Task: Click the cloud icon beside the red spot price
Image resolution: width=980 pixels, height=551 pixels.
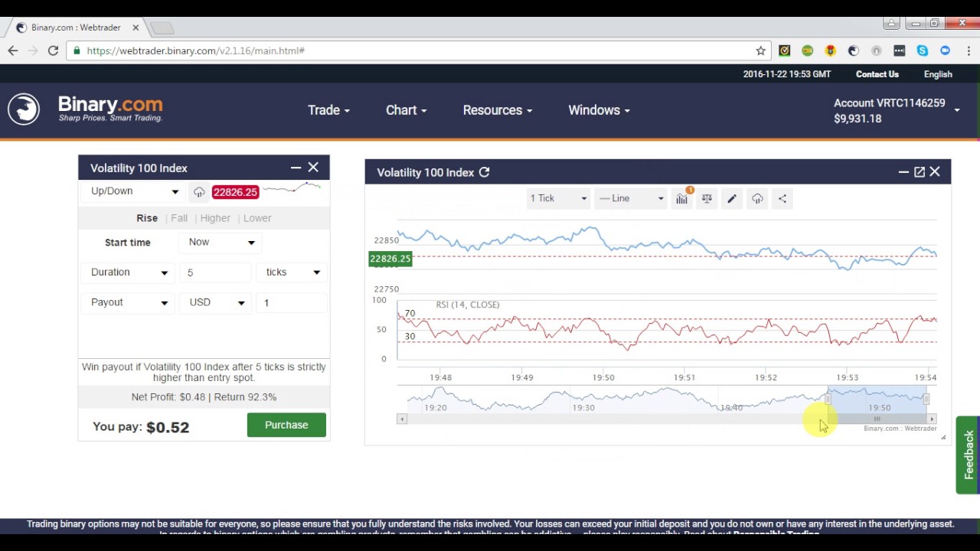Action: tap(199, 192)
